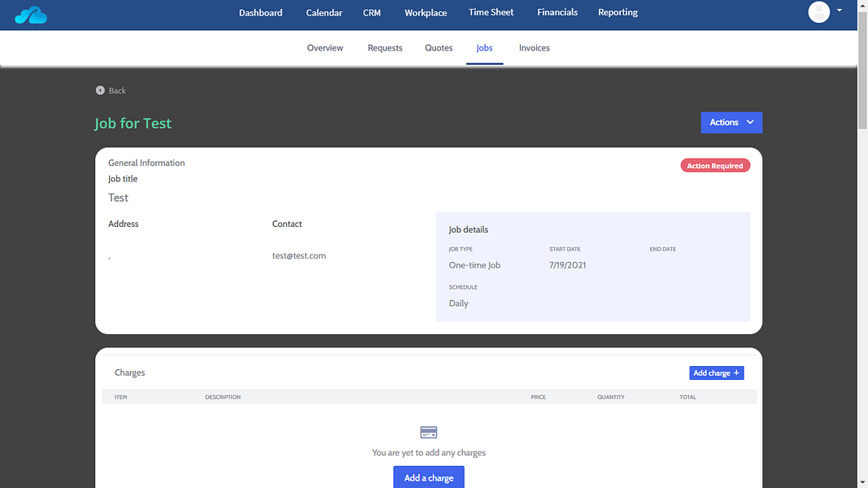
Task: Click the Action Required status badge
Action: [x=715, y=165]
